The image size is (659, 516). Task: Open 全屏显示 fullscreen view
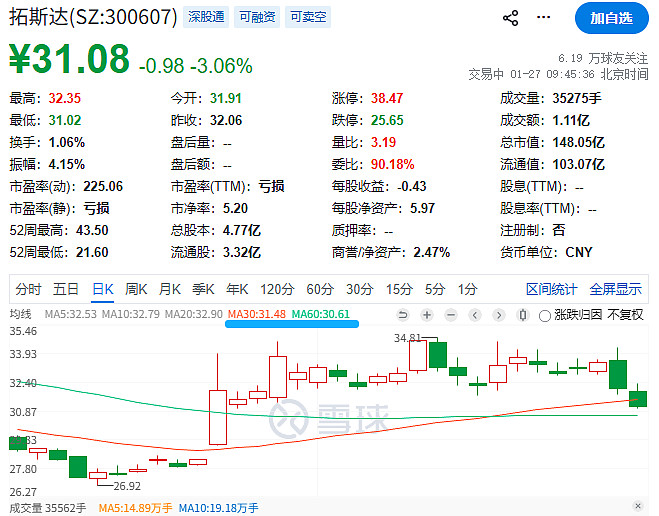(x=616, y=289)
